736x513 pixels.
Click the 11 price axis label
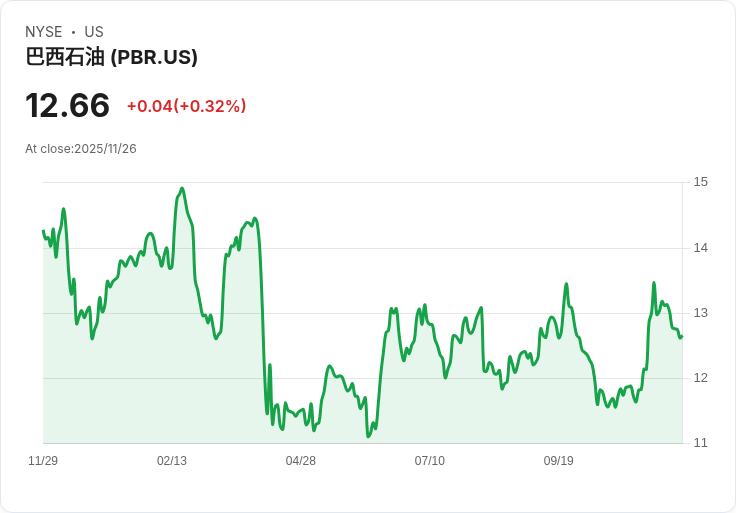(700, 443)
